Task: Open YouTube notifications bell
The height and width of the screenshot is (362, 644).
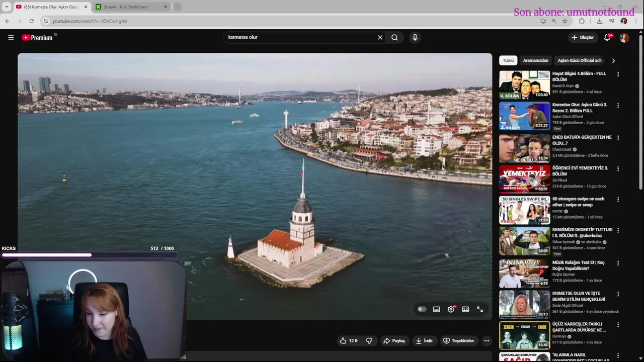Action: 607,37
